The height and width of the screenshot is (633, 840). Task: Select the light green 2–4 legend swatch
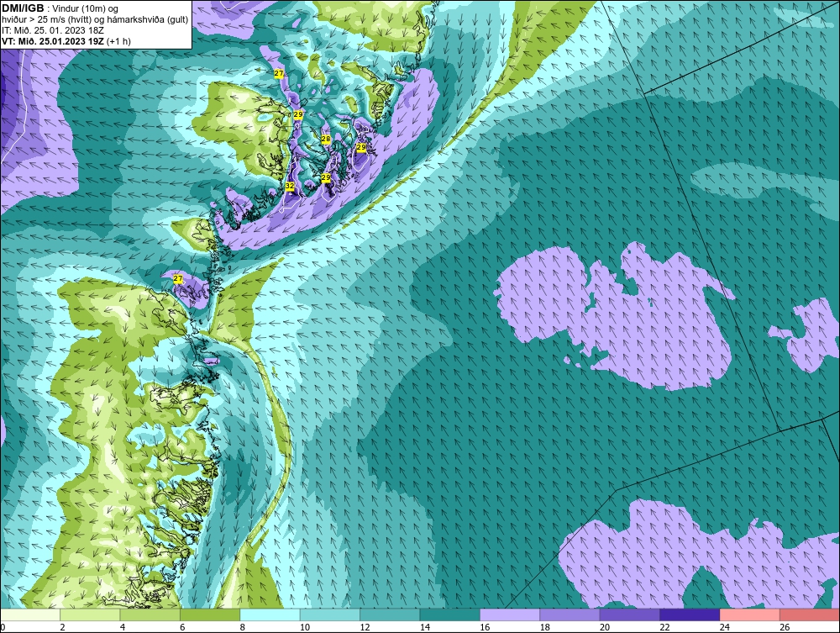[90, 615]
